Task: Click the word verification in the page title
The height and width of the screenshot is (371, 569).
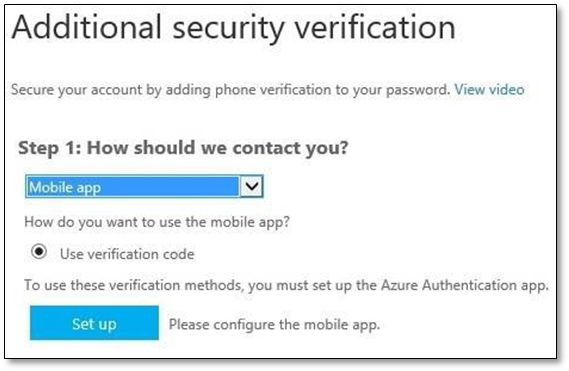Action: (x=375, y=28)
